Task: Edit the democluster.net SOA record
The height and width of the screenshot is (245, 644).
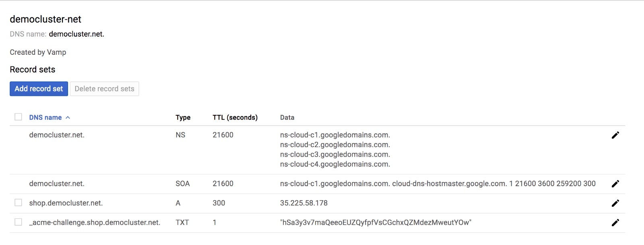Action: click(615, 184)
